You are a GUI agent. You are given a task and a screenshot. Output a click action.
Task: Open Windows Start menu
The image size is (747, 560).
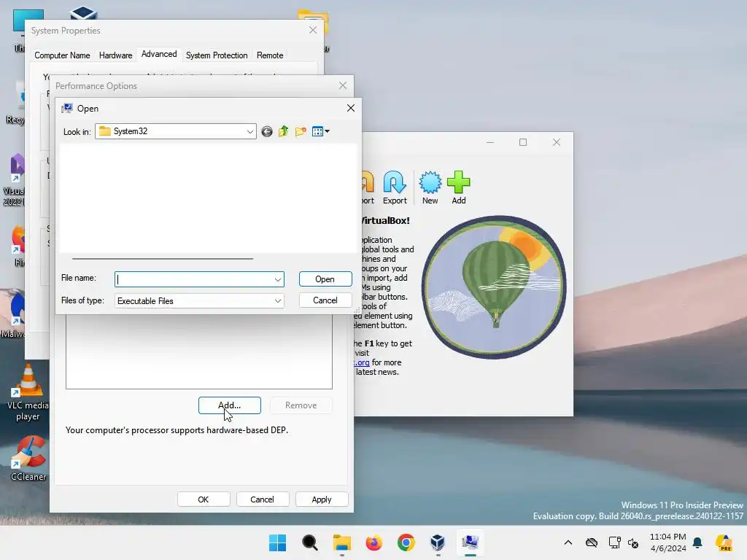[278, 542]
